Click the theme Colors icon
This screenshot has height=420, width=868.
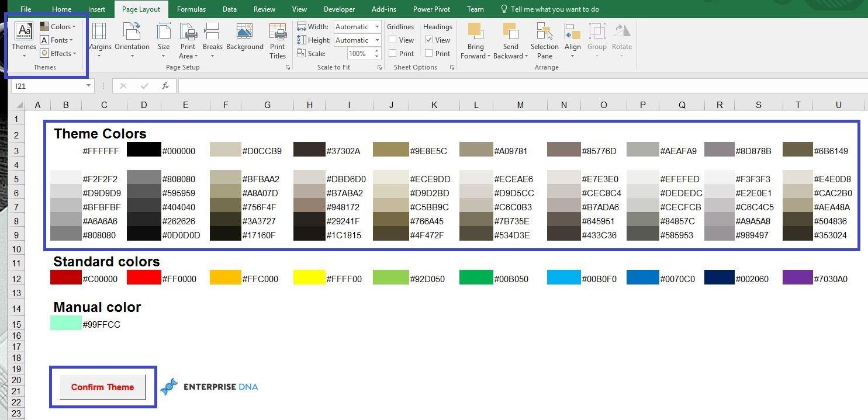coord(44,26)
